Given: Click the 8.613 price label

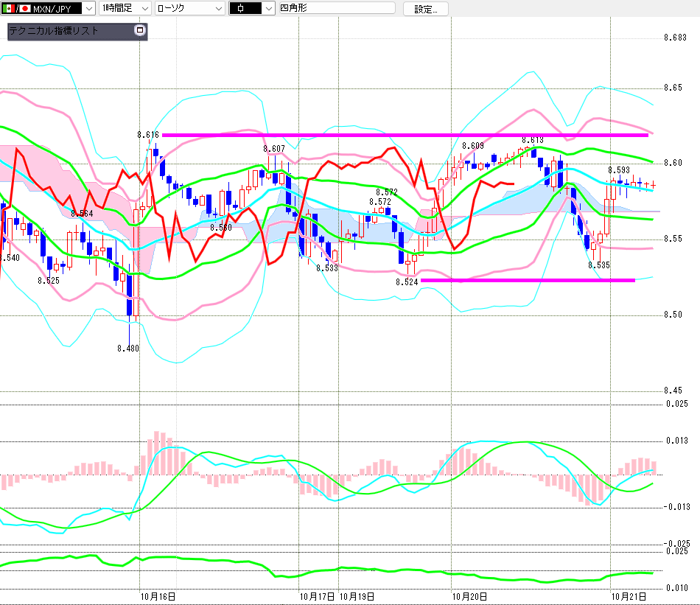Looking at the screenshot, I should pyautogui.click(x=533, y=140).
